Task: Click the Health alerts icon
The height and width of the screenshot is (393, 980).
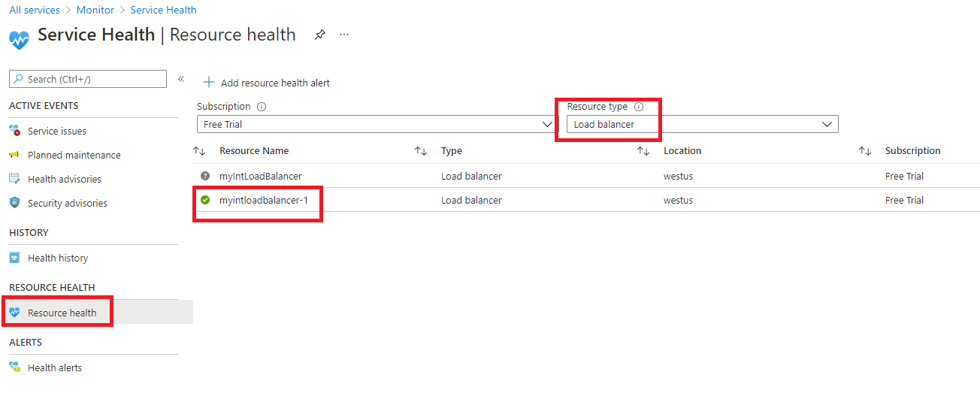Action: pyautogui.click(x=14, y=367)
